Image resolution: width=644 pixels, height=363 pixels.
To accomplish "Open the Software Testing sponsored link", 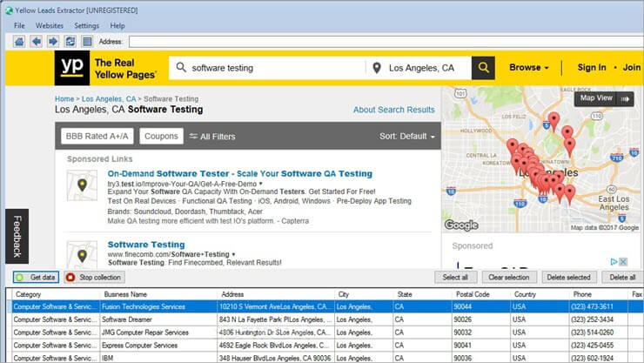I will [x=146, y=245].
